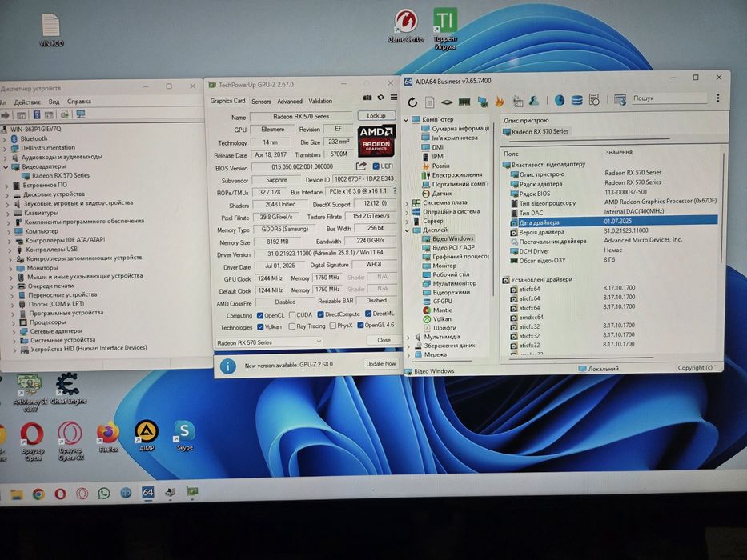Open the VIN KOD desktop file

[51, 30]
